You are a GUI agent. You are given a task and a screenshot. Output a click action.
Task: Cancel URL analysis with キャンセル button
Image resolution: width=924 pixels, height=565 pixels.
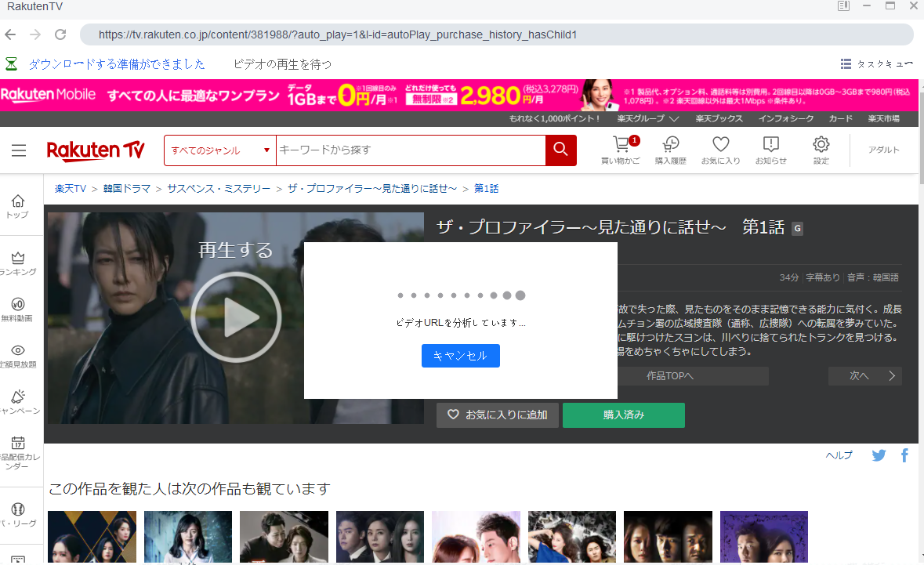460,356
